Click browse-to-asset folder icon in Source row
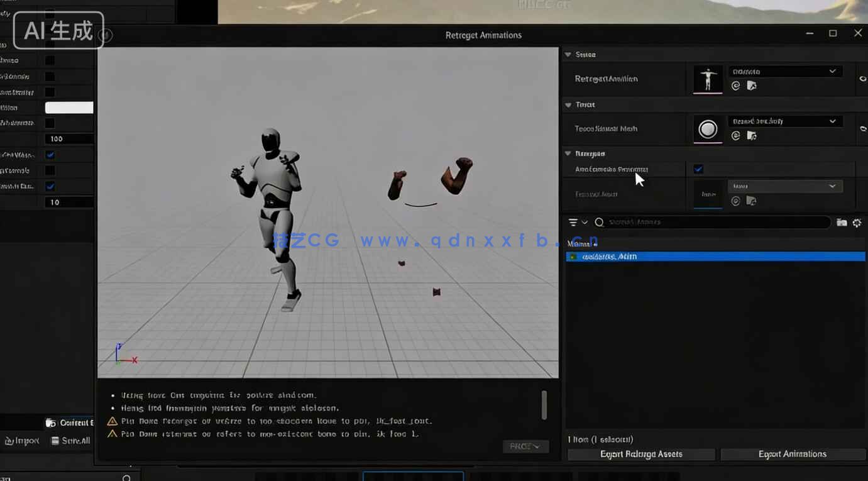Viewport: 868px width, 481px height. coord(751,86)
